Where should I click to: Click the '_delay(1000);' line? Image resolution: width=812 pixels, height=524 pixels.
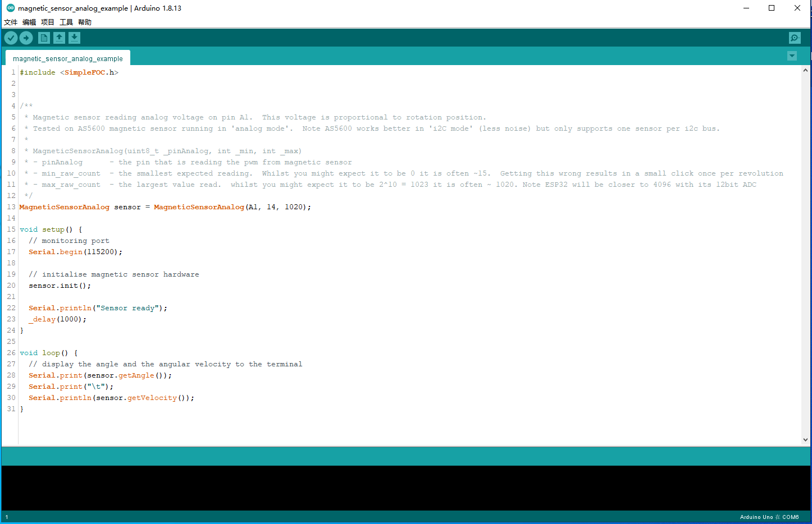(57, 319)
